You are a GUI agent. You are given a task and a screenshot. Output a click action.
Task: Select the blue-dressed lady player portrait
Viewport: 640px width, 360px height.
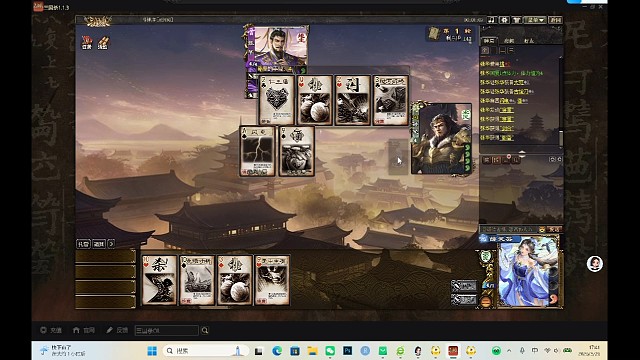(528, 272)
